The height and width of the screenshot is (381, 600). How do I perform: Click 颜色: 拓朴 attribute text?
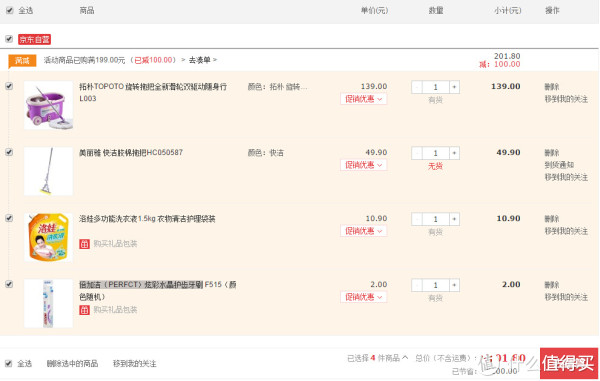[x=277, y=87]
